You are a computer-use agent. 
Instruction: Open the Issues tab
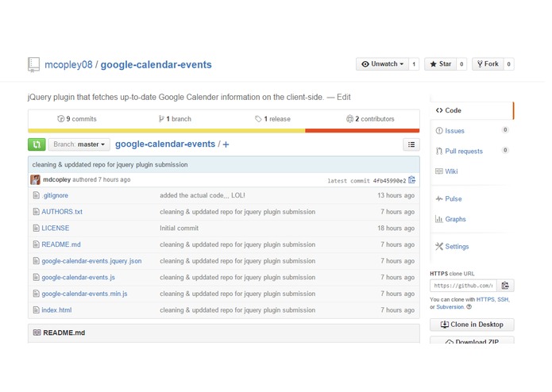[x=472, y=131]
